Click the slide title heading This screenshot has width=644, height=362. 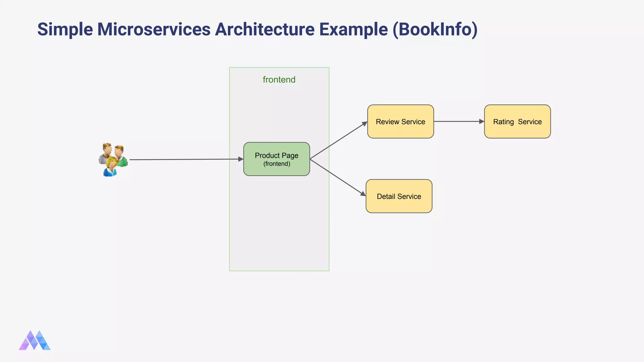(257, 30)
